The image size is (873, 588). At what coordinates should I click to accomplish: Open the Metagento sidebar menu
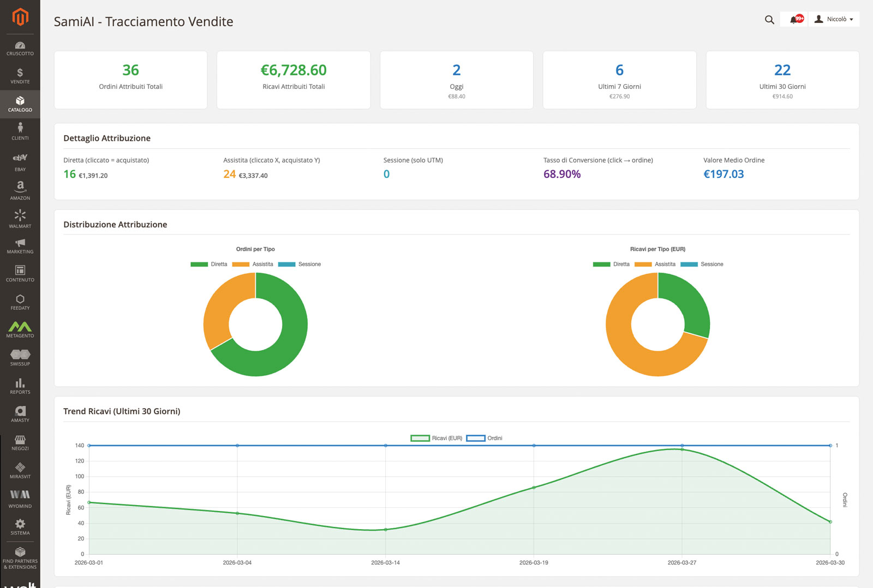pyautogui.click(x=20, y=329)
